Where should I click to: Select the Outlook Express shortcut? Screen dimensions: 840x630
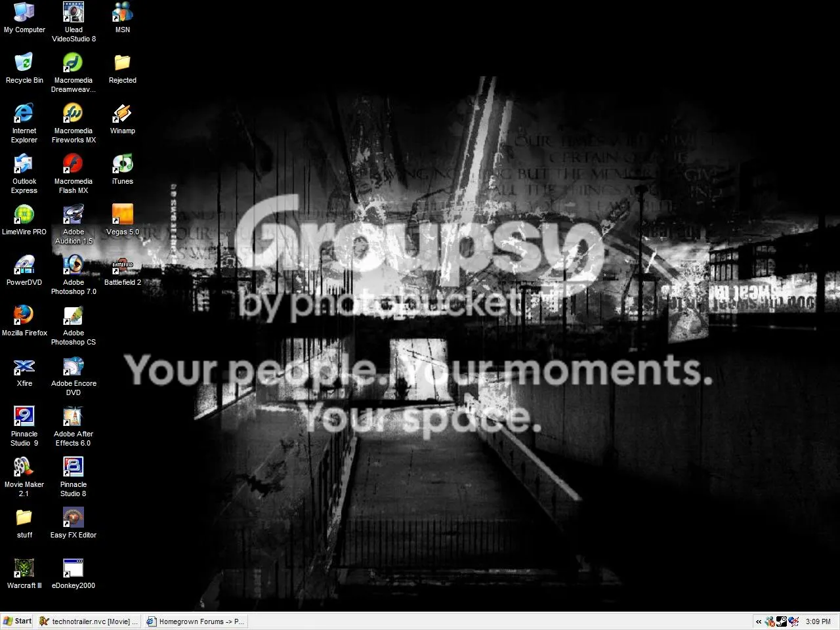pos(24,174)
